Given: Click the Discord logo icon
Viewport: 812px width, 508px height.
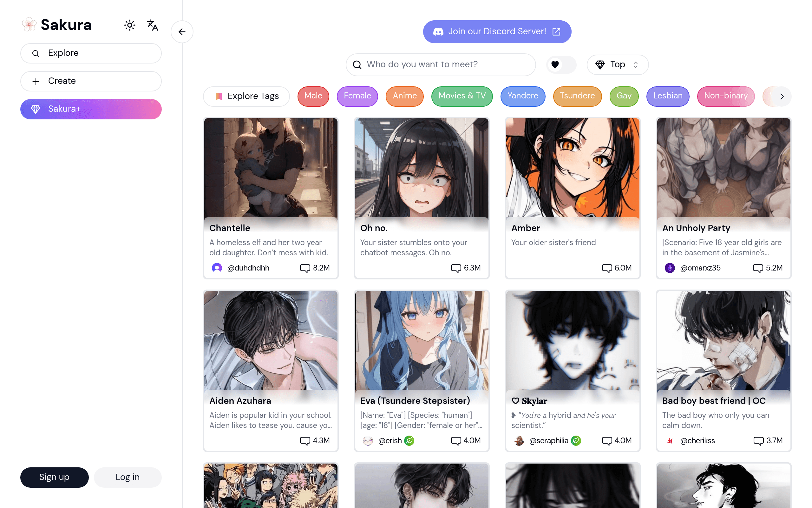Looking at the screenshot, I should pyautogui.click(x=438, y=31).
